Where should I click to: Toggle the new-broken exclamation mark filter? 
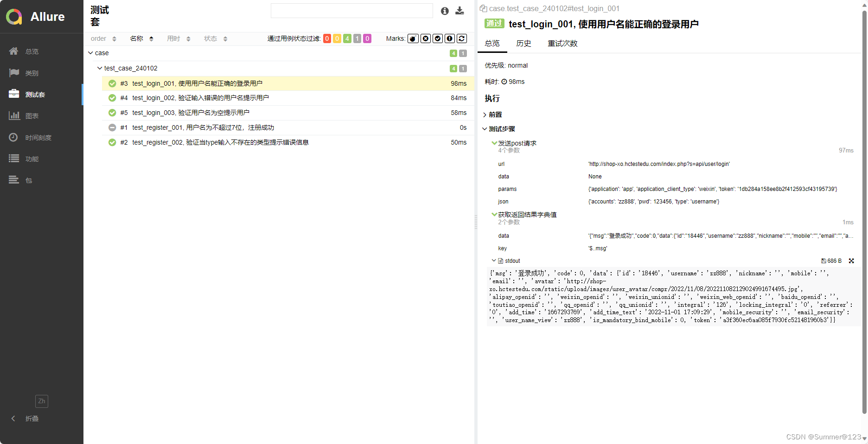point(450,38)
